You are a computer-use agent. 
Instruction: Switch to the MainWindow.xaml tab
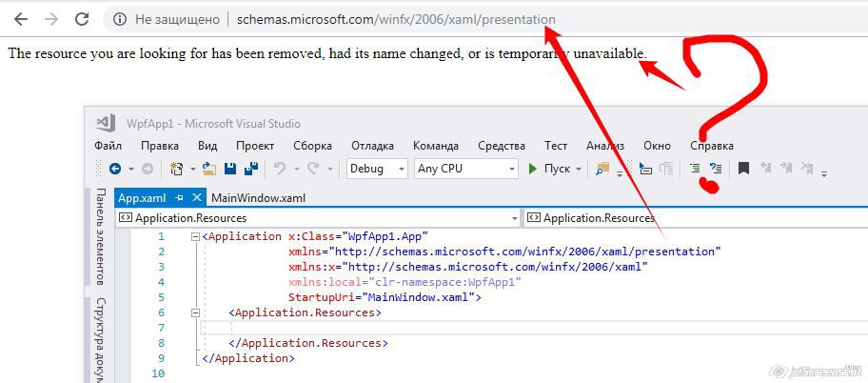[x=258, y=198]
